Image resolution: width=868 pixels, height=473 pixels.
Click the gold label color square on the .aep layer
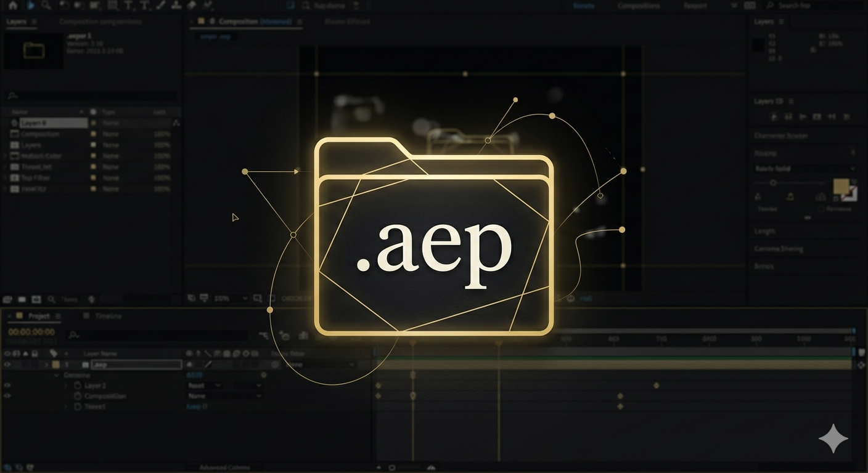56,365
